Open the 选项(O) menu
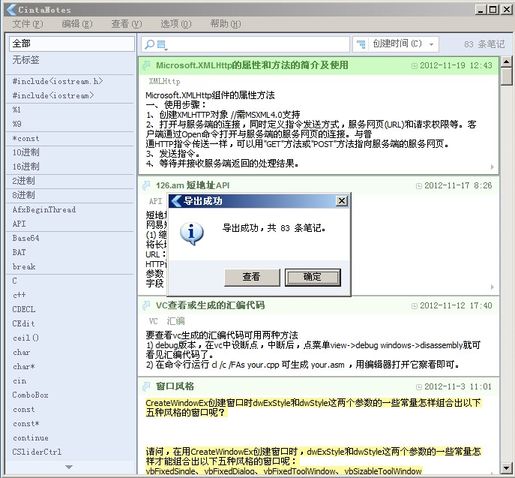This screenshot has height=478, width=515. [x=176, y=24]
